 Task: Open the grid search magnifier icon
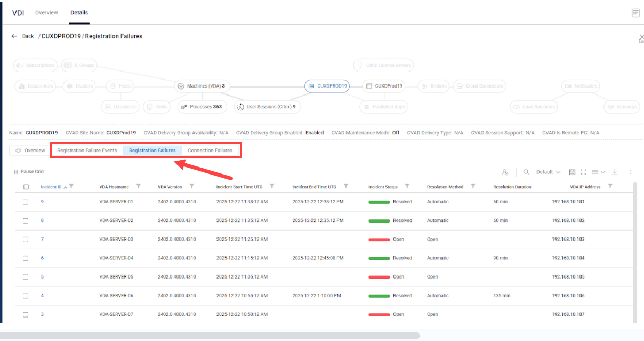click(526, 172)
